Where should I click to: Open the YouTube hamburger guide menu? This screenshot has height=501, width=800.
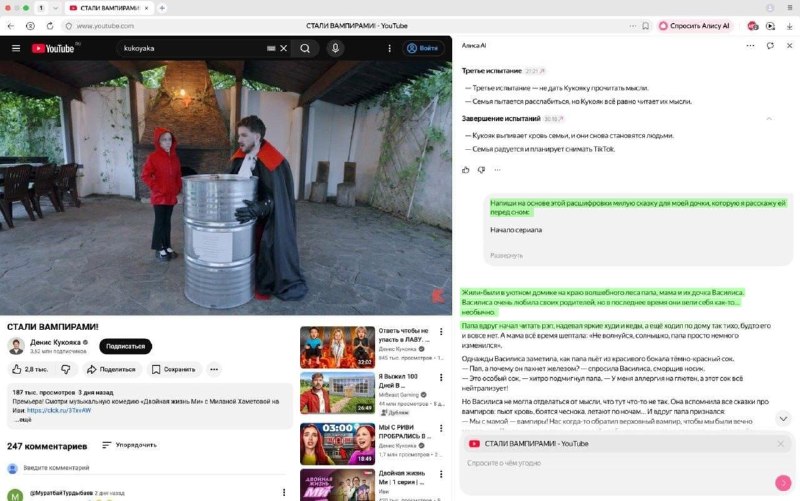coord(16,48)
